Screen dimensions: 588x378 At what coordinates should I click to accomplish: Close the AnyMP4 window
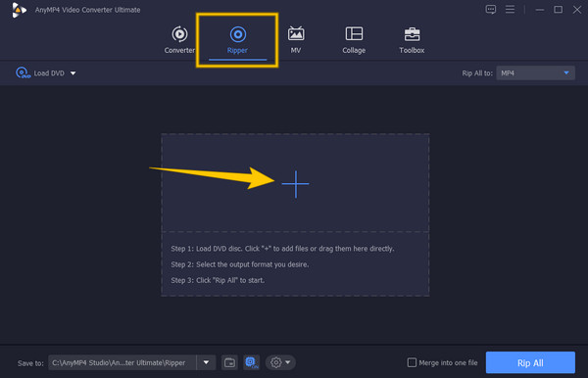[577, 10]
